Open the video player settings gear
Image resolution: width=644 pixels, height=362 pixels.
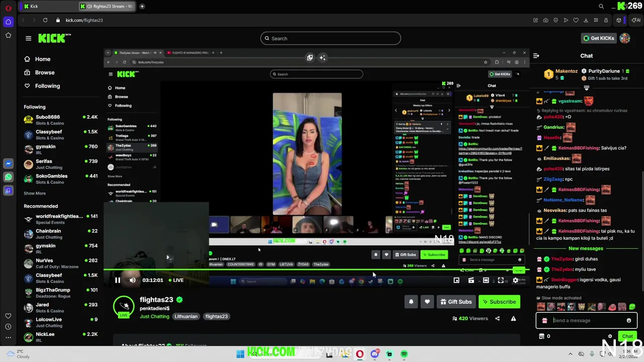pyautogui.click(x=515, y=280)
